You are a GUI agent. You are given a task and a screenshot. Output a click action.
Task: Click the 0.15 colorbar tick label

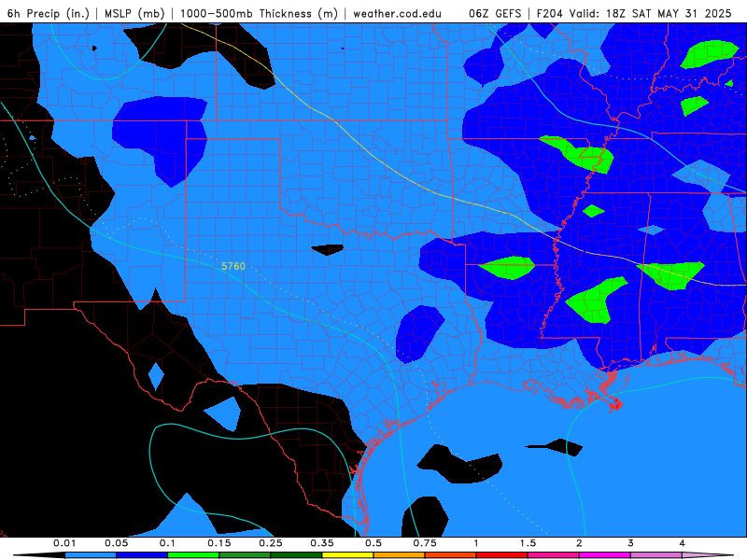pyautogui.click(x=219, y=543)
